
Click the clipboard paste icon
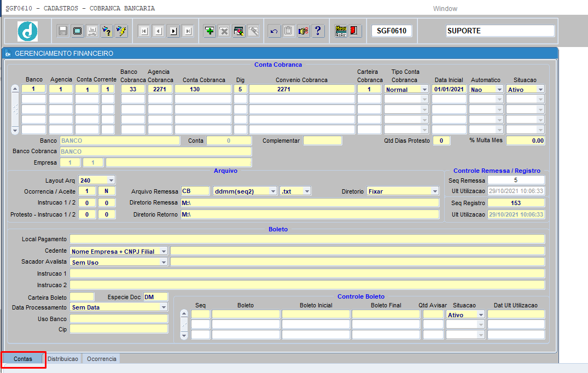click(288, 31)
